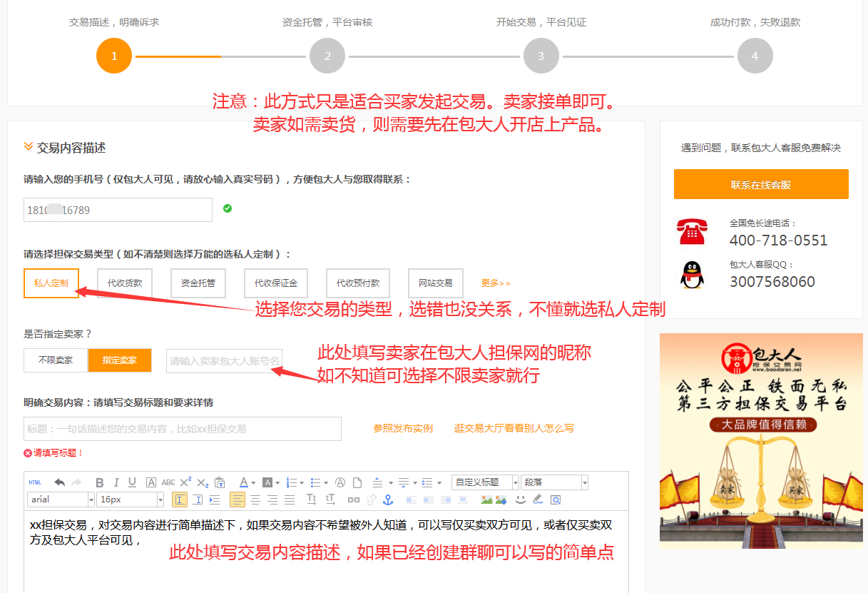Insert superscript formatting
Viewport: 868px width, 593px height.
coord(184,482)
